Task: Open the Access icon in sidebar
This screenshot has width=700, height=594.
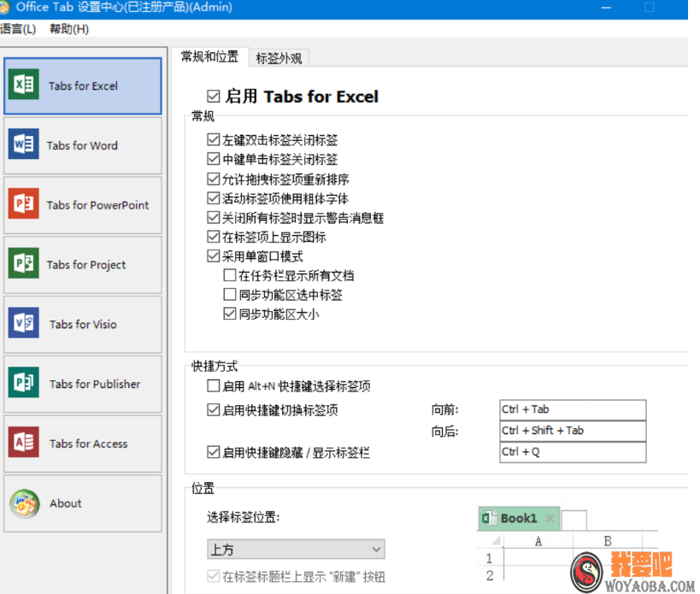Action: pos(24,442)
